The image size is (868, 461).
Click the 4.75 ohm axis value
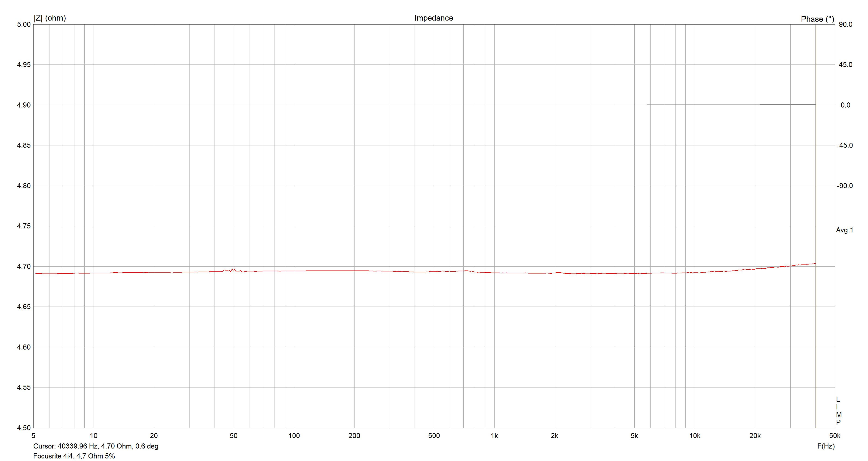pos(24,226)
